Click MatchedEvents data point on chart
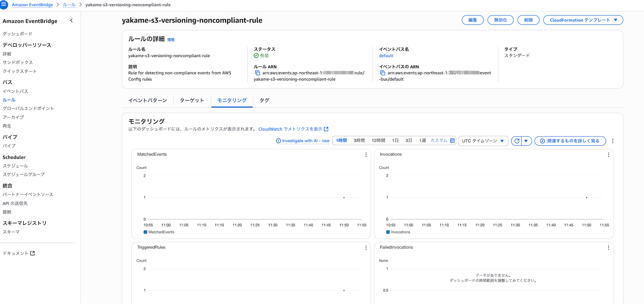This screenshot has height=304, width=644. point(344,198)
